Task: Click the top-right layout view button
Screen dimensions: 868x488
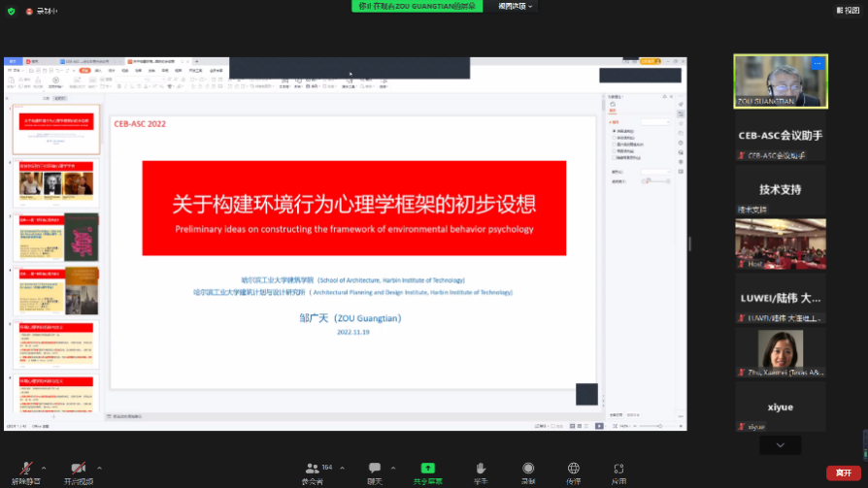Action: pos(848,10)
